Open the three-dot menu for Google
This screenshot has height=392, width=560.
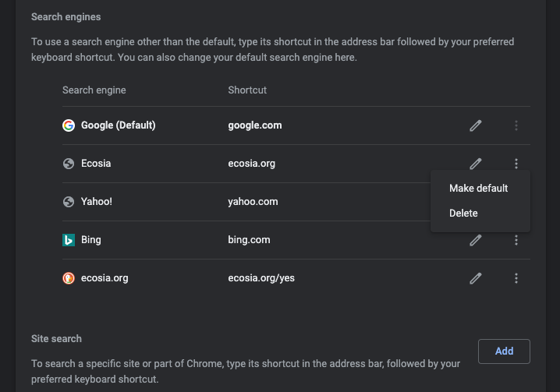coord(516,125)
